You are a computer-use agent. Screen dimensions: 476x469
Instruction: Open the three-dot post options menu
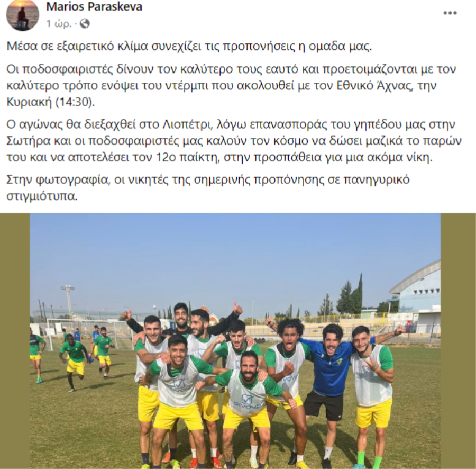pyautogui.click(x=450, y=13)
